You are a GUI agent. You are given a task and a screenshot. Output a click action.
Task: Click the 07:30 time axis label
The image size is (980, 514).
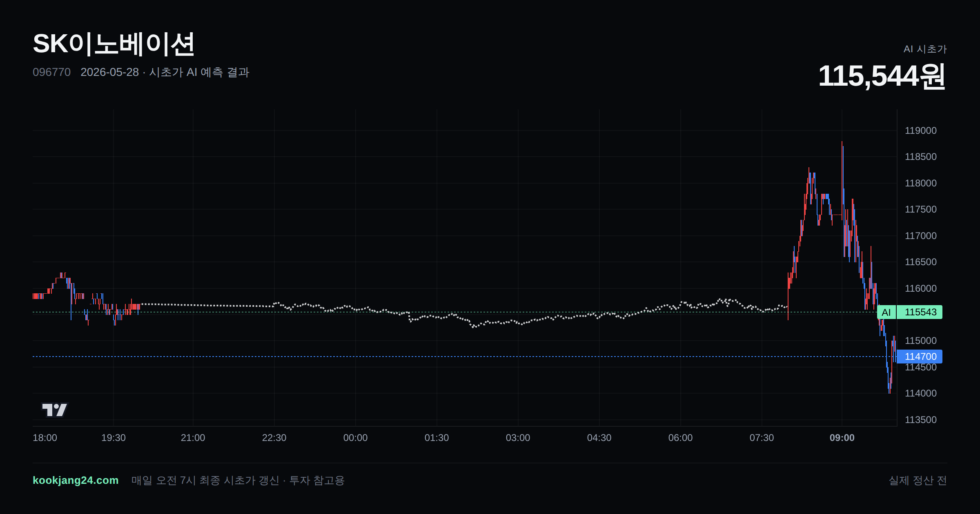click(x=762, y=438)
